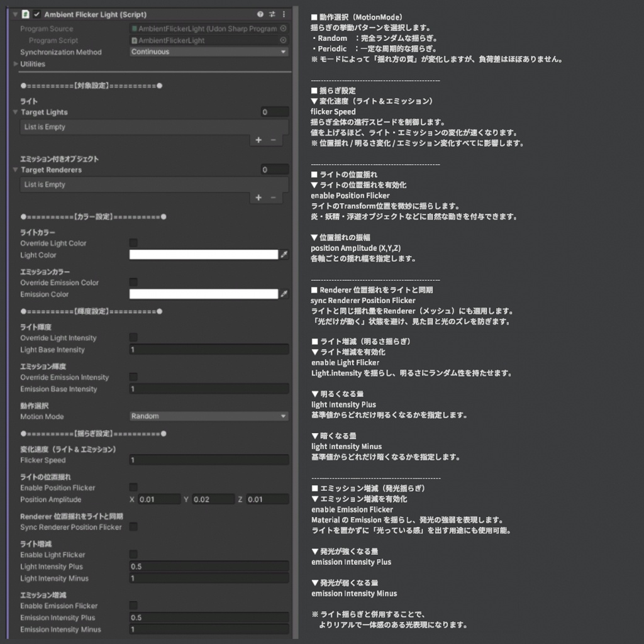The image size is (644, 644).
Task: Click Flicker Speed value field
Action: tap(209, 460)
